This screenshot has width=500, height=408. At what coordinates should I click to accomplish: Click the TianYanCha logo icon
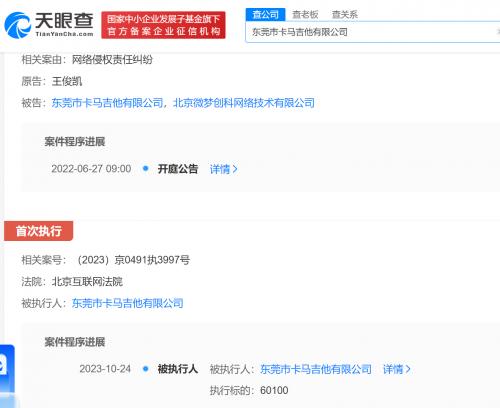click(17, 25)
